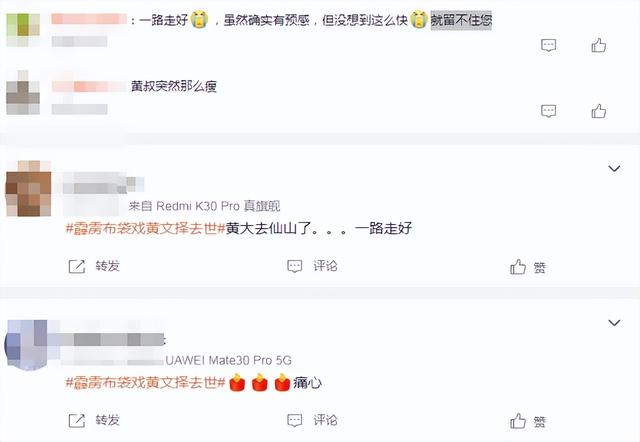The height and width of the screenshot is (442, 640).
Task: Click the comment icon on the 痛心 post
Action: pos(295,420)
